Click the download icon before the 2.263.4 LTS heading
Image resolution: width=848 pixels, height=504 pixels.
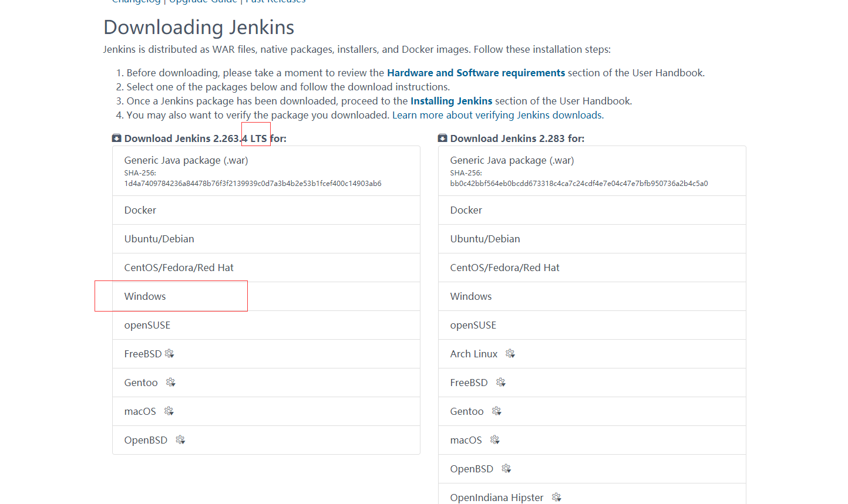coord(116,138)
